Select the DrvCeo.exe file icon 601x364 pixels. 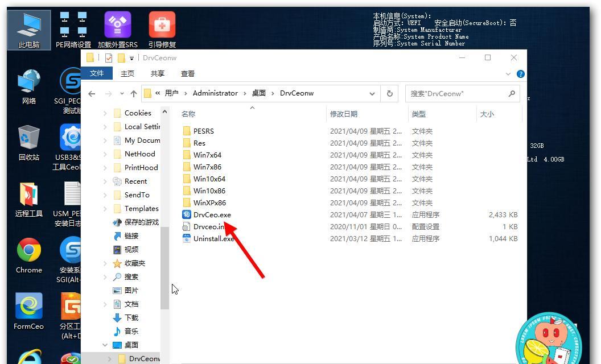[x=187, y=214]
